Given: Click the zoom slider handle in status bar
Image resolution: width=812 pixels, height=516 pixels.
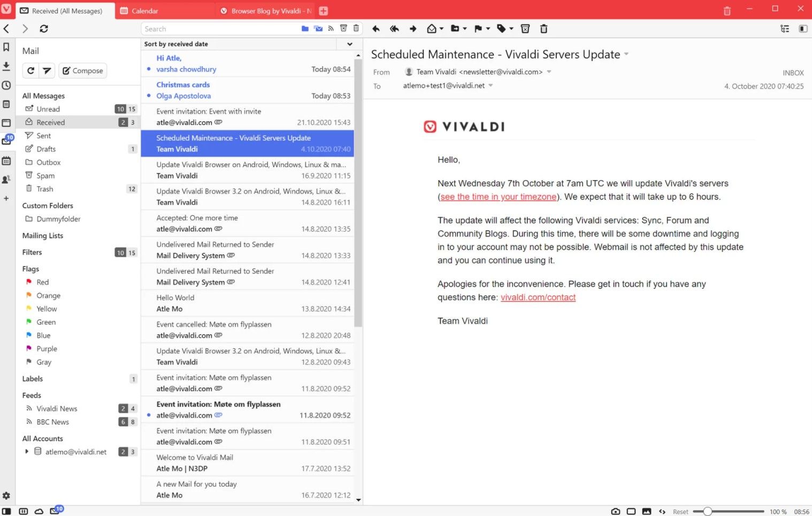Looking at the screenshot, I should (708, 512).
